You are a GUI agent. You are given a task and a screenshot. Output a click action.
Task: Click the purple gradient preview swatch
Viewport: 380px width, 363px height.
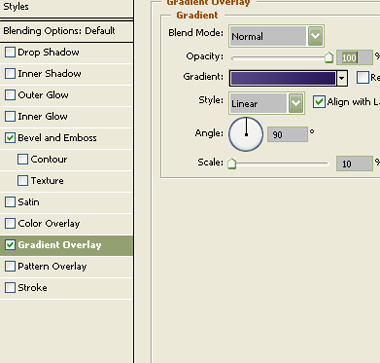tap(283, 78)
